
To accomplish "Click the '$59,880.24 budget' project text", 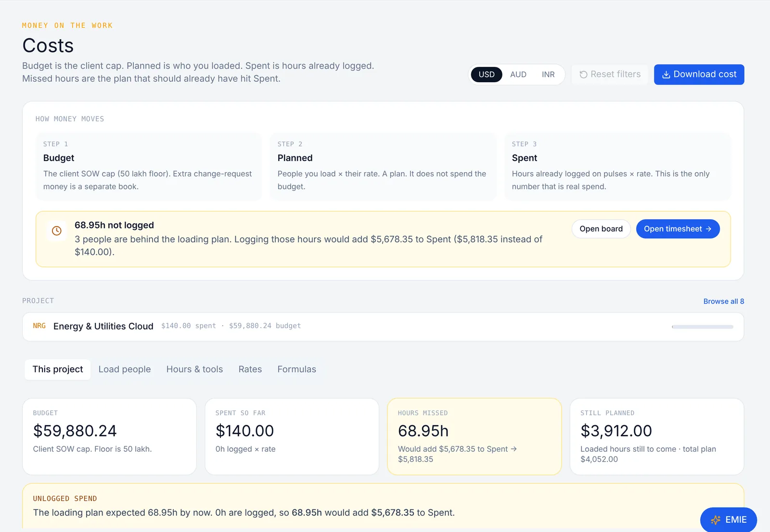I will coord(265,326).
